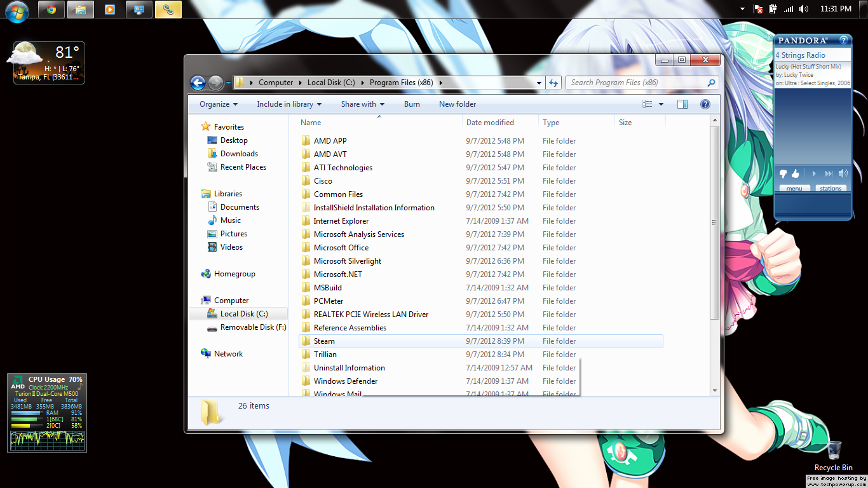Expand arrow after Local Disk (C:) breadcrumb

362,83
